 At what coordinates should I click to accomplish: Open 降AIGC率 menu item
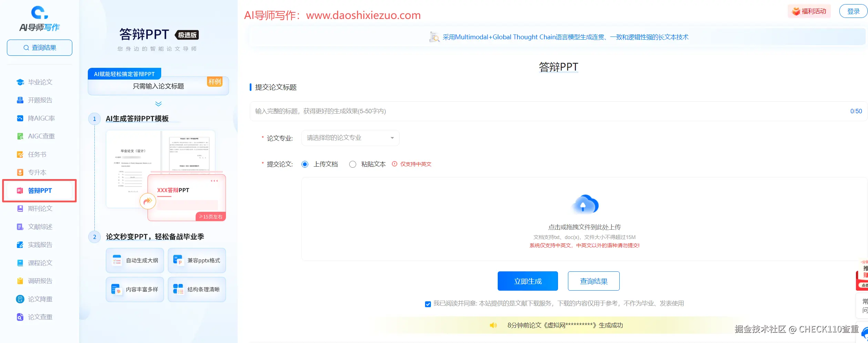click(40, 118)
